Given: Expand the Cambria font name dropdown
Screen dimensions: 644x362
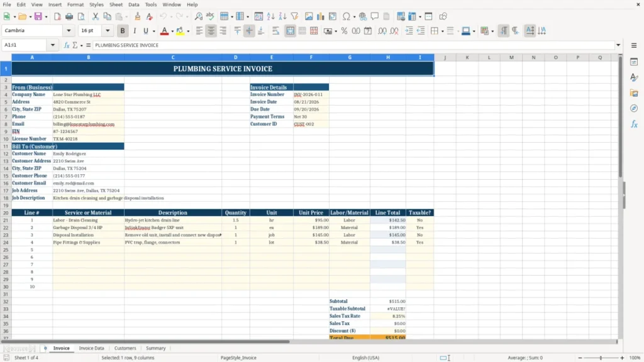Looking at the screenshot, I should point(69,30).
